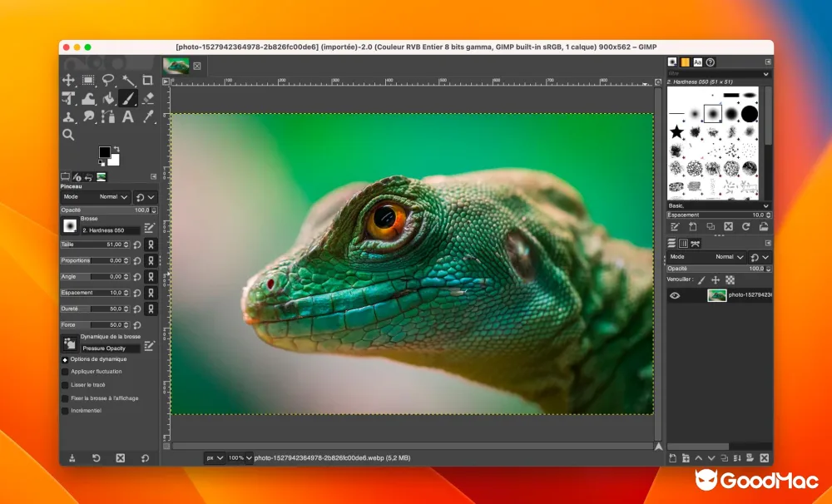
Task: Switch to Undo History tab
Action: point(89,176)
